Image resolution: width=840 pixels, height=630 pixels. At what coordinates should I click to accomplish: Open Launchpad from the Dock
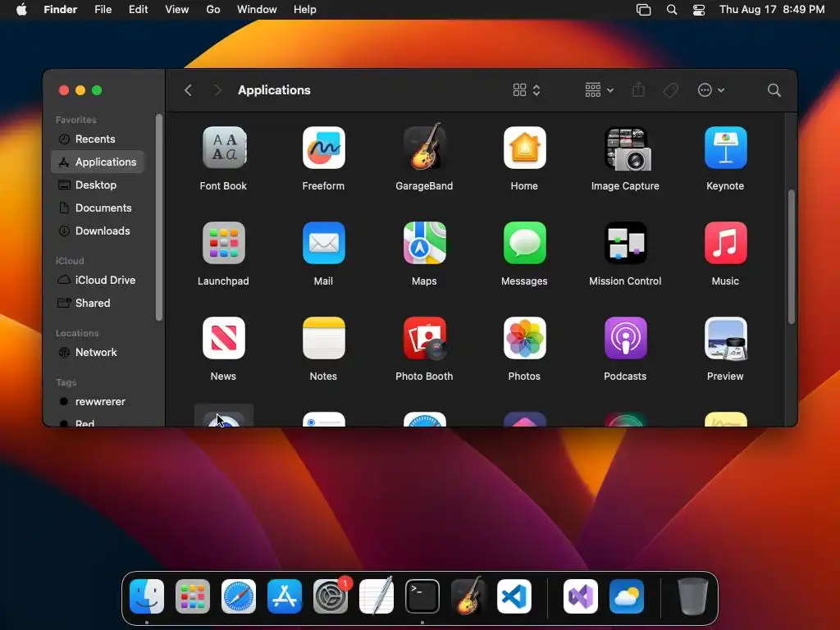(x=193, y=596)
